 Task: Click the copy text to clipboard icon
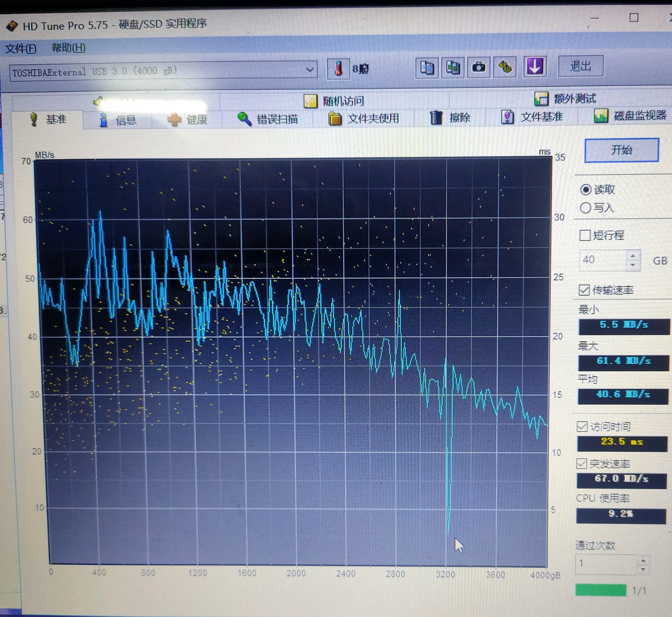(427, 68)
